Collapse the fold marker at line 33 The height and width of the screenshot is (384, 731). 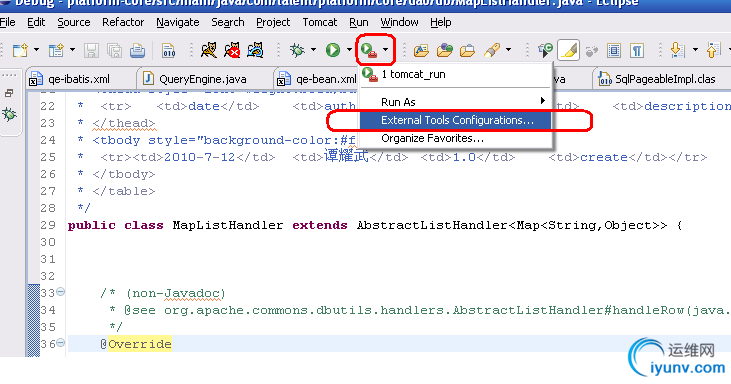click(61, 292)
